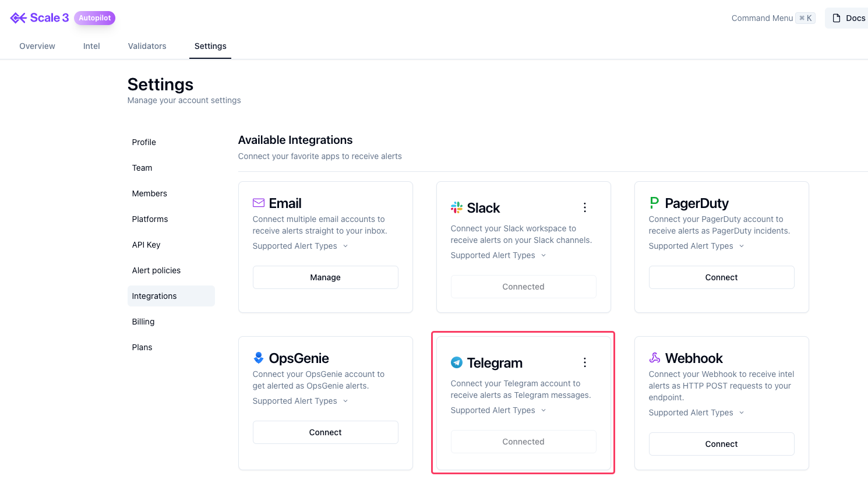Click 'Connect your favorite apps' subtitle
The width and height of the screenshot is (868, 490).
coord(320,156)
